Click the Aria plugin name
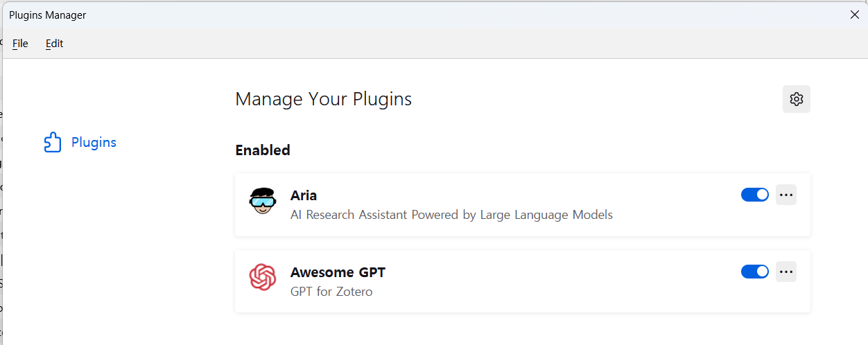 pyautogui.click(x=304, y=195)
